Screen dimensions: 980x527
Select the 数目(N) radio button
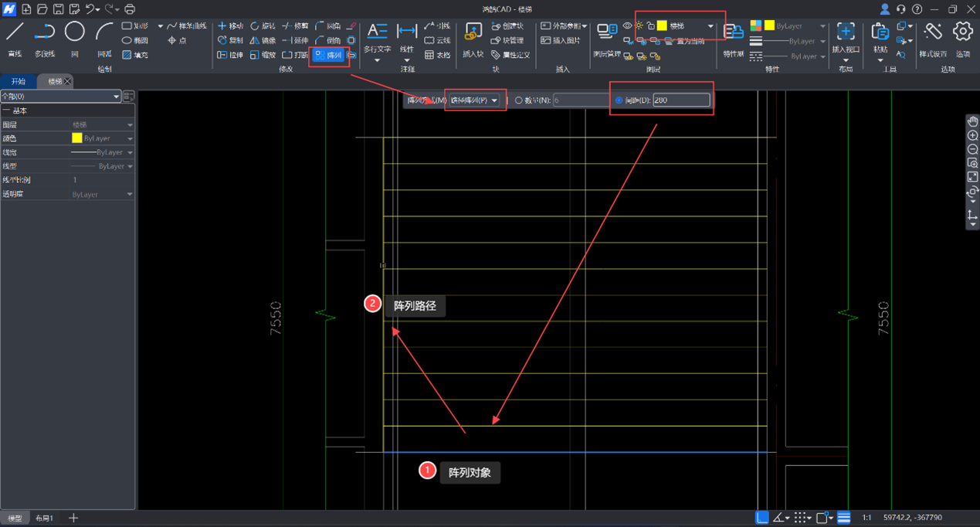point(519,100)
